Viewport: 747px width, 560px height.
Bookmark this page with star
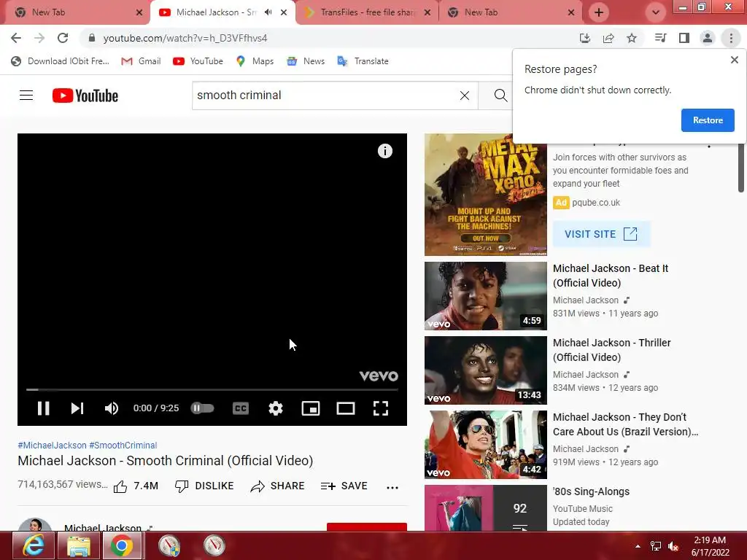pyautogui.click(x=632, y=38)
